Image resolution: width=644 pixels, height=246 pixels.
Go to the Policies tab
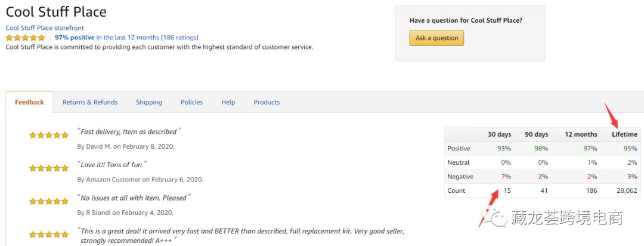pos(192,102)
